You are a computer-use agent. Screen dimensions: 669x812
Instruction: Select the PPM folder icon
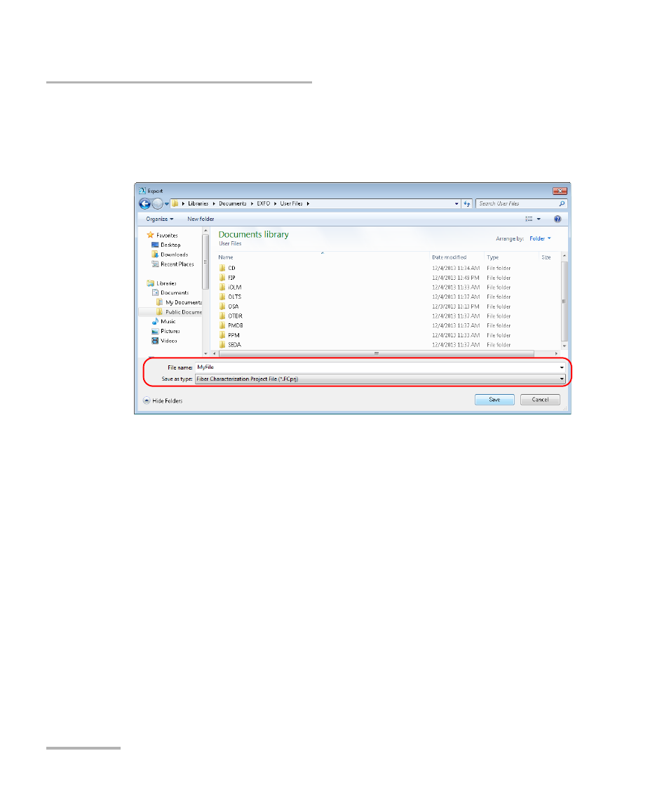point(222,336)
